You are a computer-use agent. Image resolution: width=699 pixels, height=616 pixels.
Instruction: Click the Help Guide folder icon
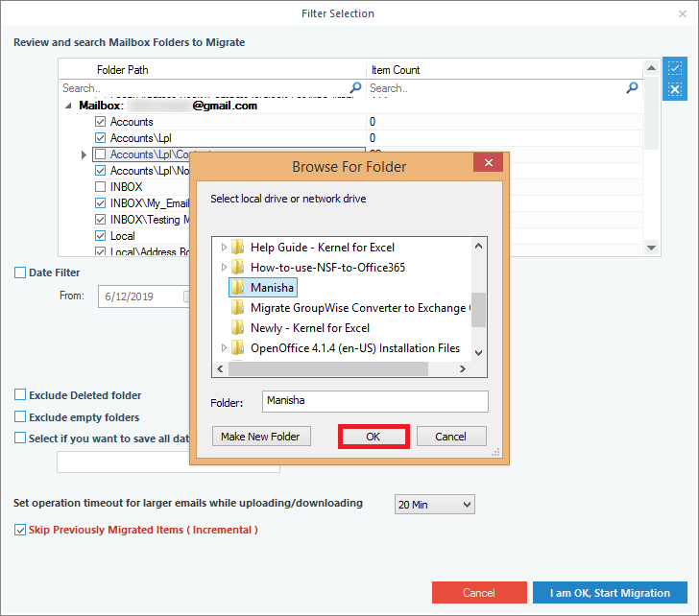pos(237,247)
